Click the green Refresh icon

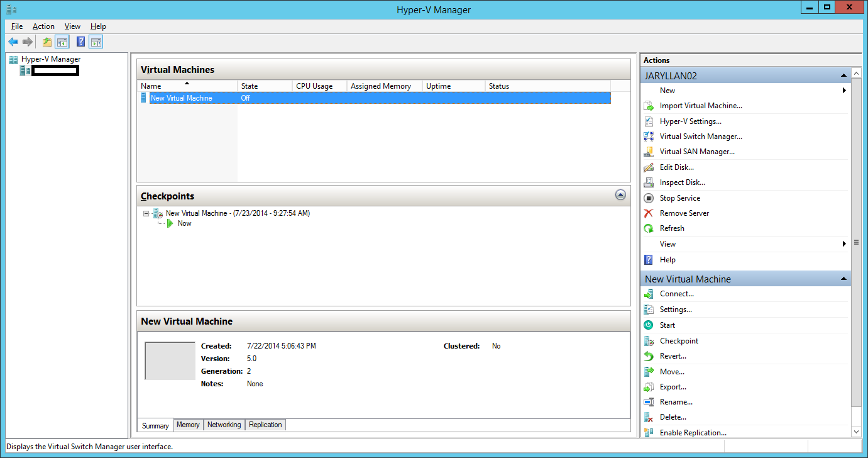click(x=649, y=228)
